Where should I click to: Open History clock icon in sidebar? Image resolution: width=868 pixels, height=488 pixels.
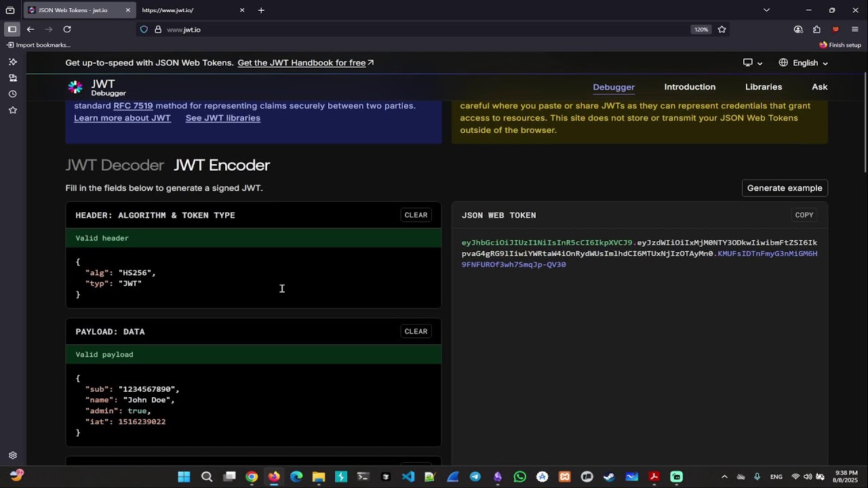coord(13,94)
